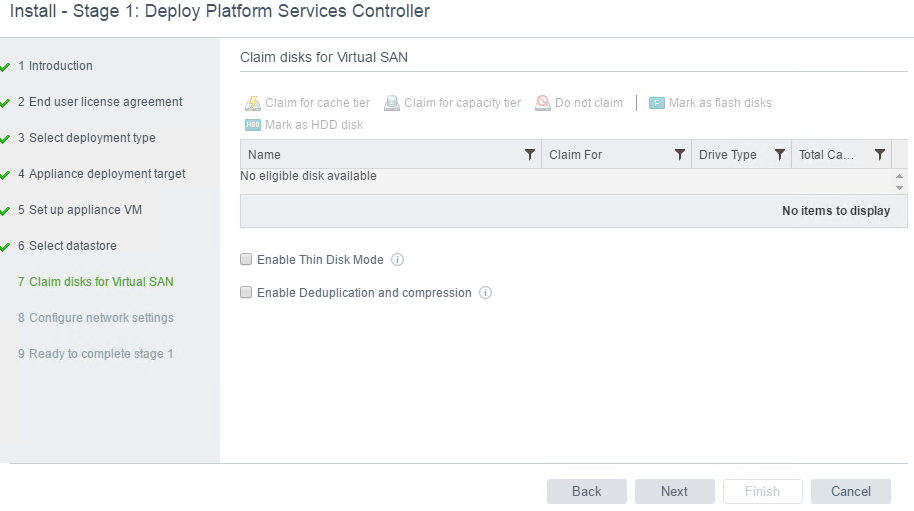Open the Drive Type column filter
The height and width of the screenshot is (511, 914).
780,154
